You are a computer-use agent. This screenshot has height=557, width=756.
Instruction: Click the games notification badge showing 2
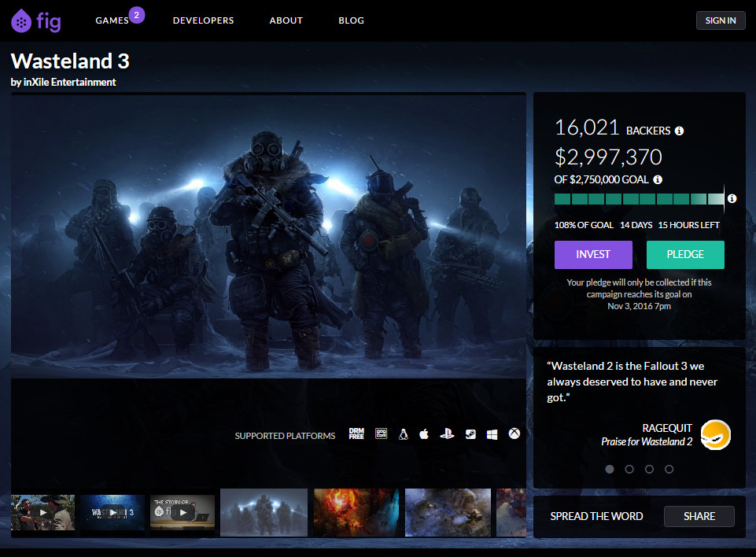coord(136,15)
